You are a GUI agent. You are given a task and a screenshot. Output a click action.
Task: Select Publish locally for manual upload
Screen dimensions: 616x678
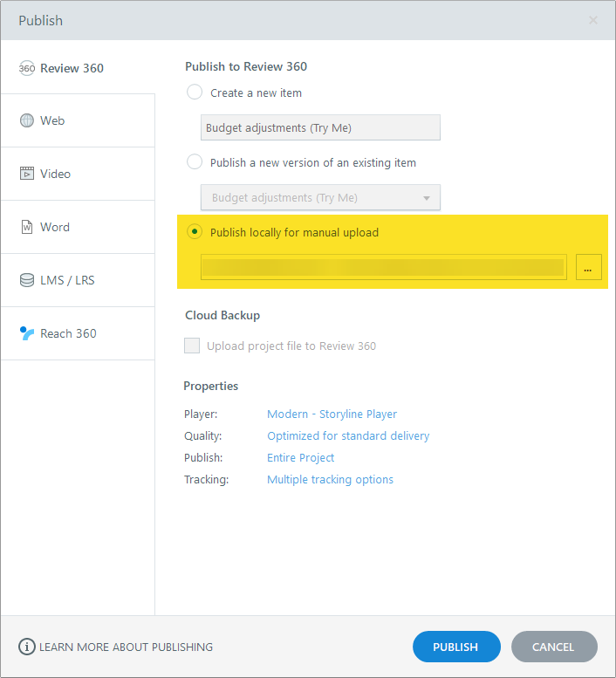195,232
